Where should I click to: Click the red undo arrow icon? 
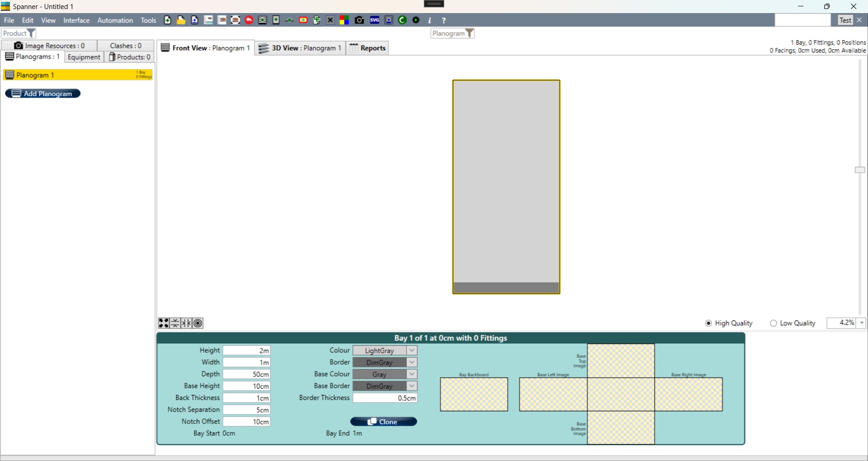pos(249,20)
